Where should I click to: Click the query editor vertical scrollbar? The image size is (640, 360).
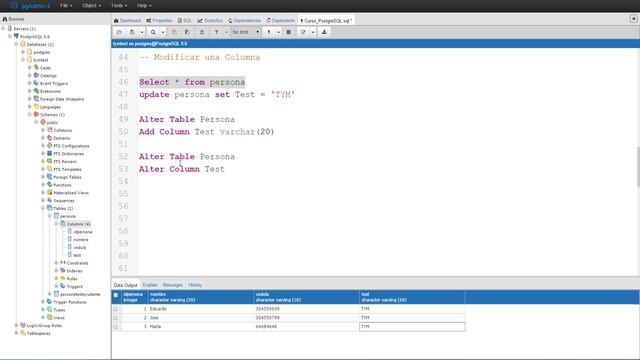(637, 166)
